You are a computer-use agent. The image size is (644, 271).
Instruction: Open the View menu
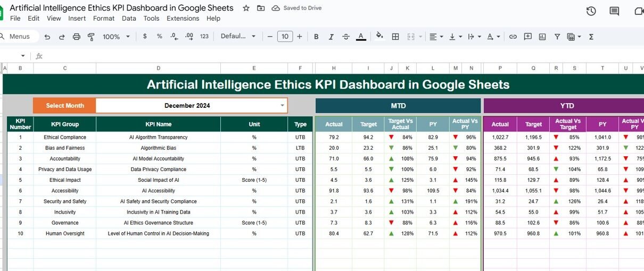[x=54, y=18]
